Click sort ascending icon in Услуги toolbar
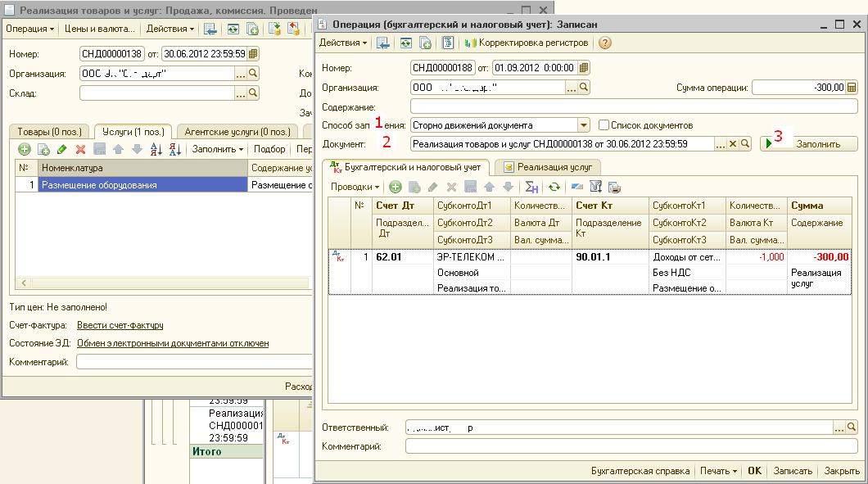This screenshot has height=484, width=868. [x=156, y=149]
